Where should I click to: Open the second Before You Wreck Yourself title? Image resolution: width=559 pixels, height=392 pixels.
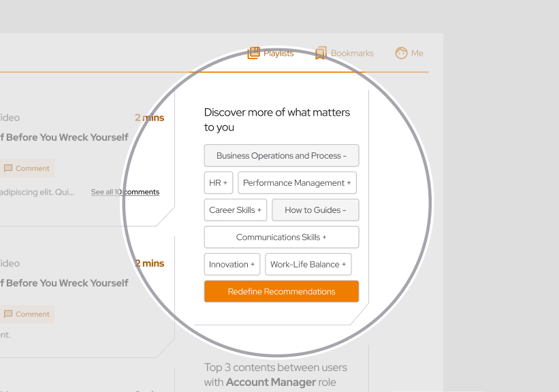tap(64, 283)
